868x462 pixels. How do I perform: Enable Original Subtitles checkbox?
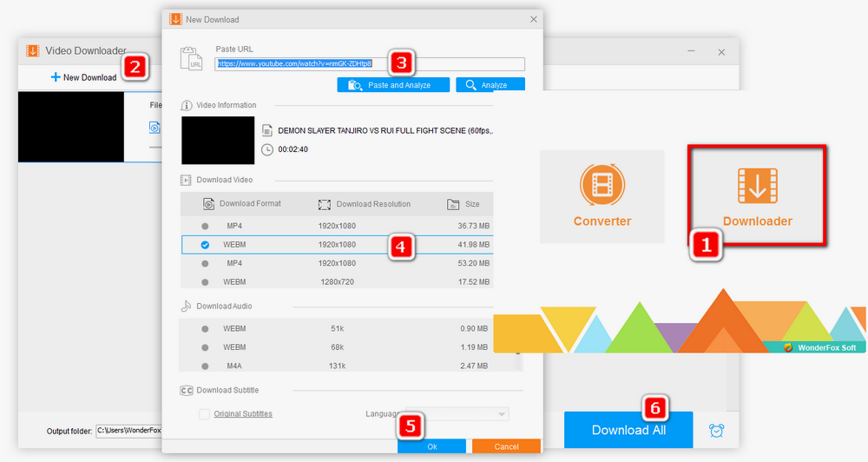204,414
